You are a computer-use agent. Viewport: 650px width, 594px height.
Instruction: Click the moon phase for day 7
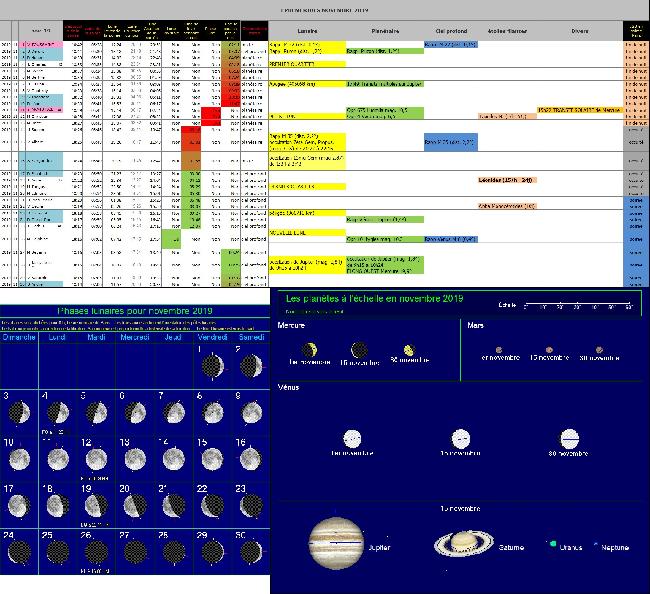point(174,412)
